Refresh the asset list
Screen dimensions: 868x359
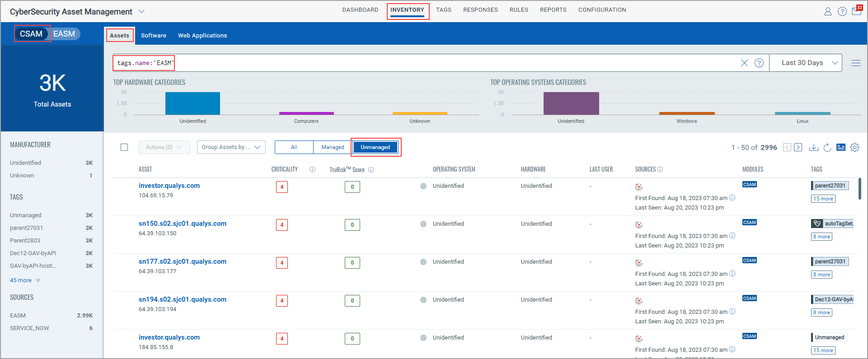click(827, 147)
